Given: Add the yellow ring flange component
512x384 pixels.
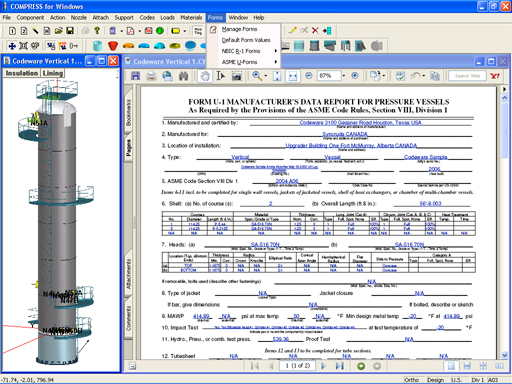Looking at the screenshot, I should 175,46.
